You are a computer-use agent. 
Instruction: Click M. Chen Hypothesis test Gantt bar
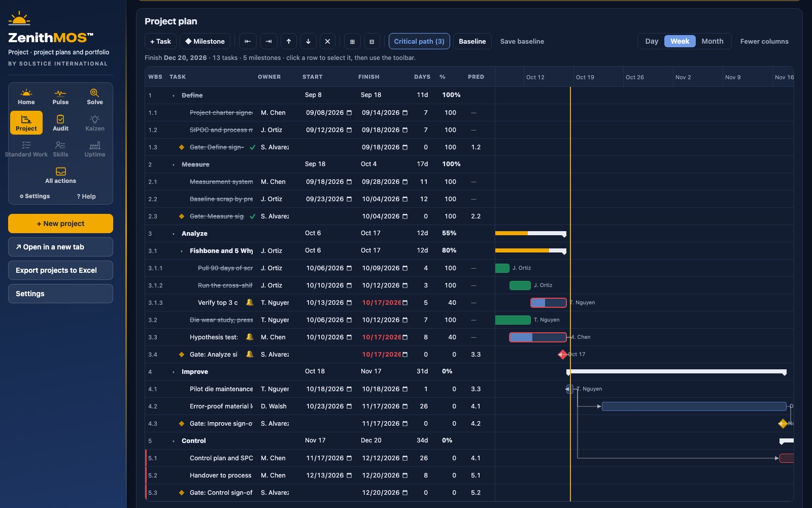tap(538, 337)
